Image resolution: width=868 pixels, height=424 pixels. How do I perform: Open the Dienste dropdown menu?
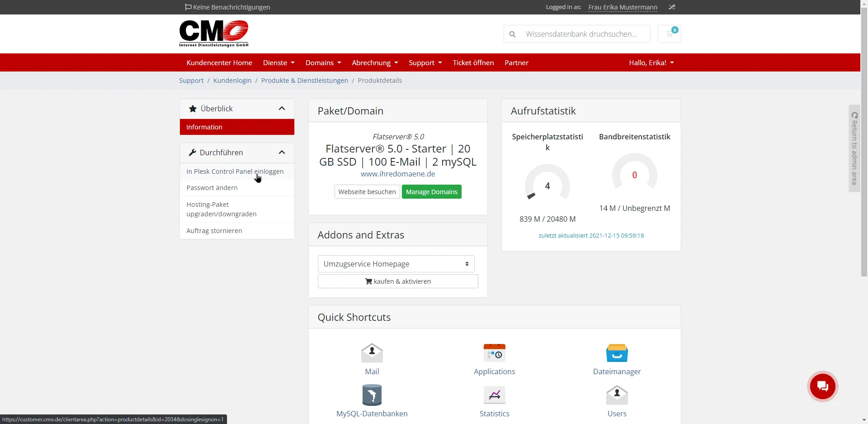tap(279, 62)
